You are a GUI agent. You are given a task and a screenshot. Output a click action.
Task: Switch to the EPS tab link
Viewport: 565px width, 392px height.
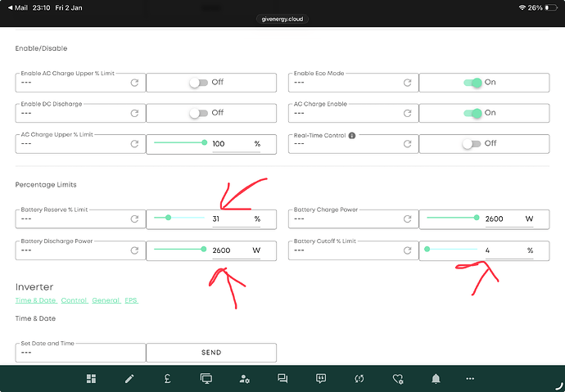[131, 301]
